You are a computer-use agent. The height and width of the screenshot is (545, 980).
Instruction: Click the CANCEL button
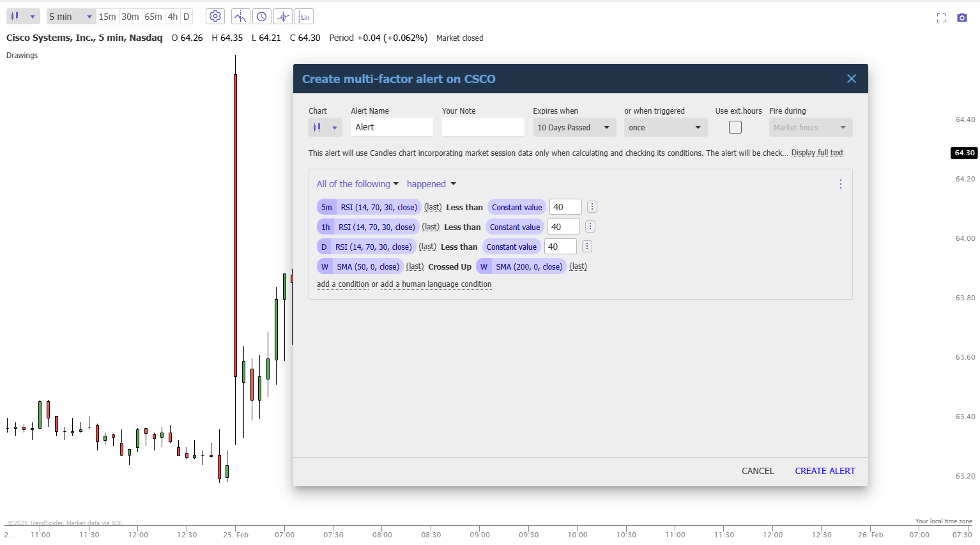click(758, 471)
